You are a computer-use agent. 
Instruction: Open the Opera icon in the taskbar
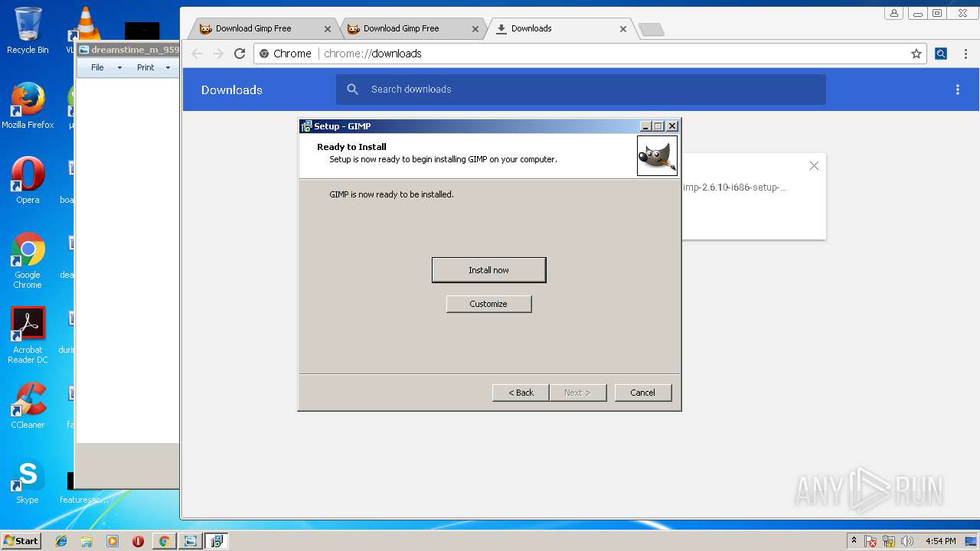pyautogui.click(x=139, y=541)
